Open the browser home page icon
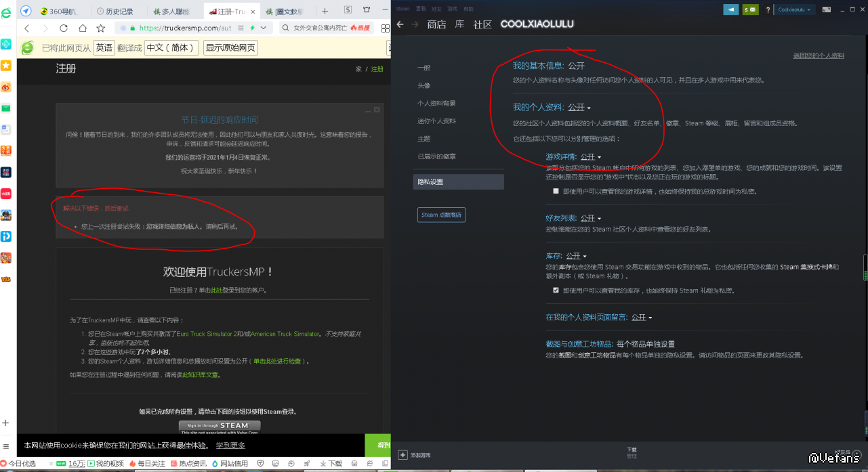 coord(82,28)
